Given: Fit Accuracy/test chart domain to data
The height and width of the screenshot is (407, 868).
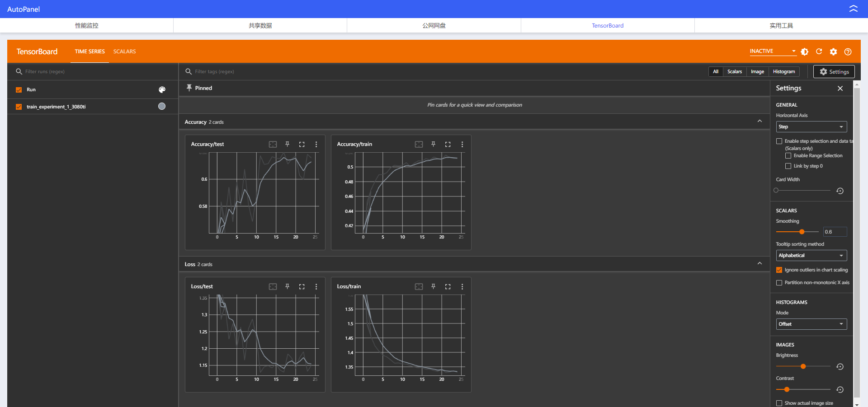Looking at the screenshot, I should pos(273,144).
